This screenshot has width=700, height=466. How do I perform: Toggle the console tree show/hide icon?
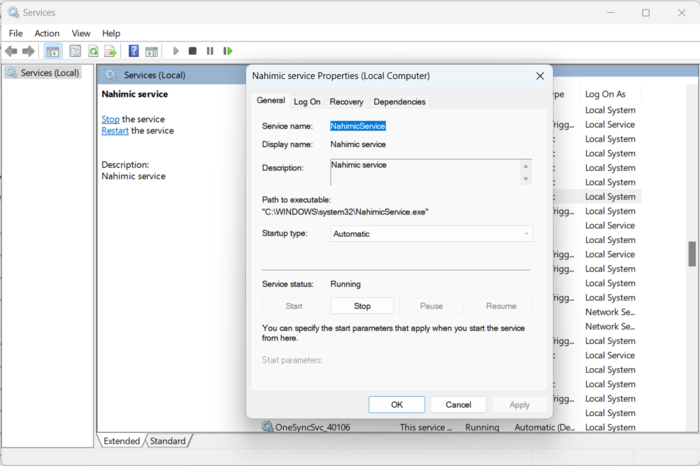[53, 51]
